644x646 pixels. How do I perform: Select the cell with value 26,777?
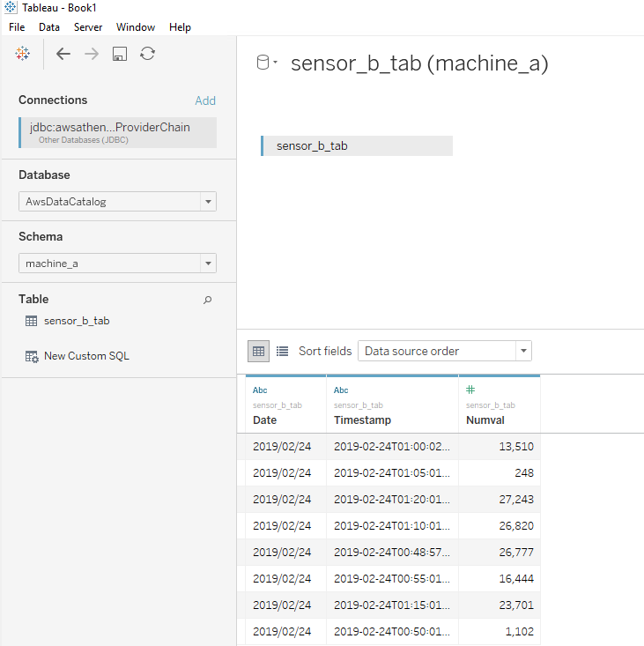tap(500, 552)
